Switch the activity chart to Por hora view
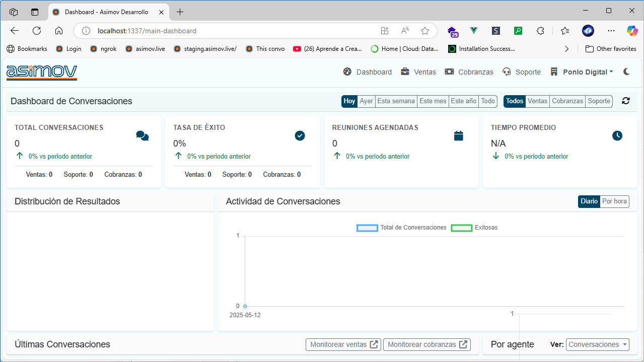 click(614, 201)
